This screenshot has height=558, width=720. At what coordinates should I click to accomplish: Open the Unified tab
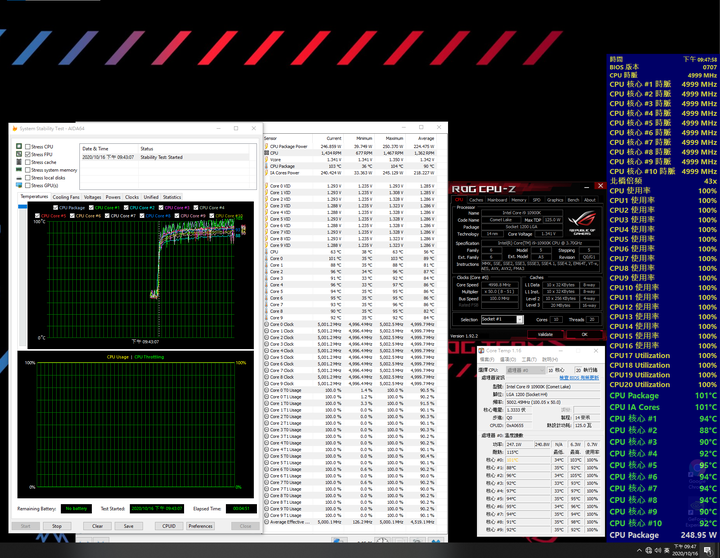click(x=151, y=197)
